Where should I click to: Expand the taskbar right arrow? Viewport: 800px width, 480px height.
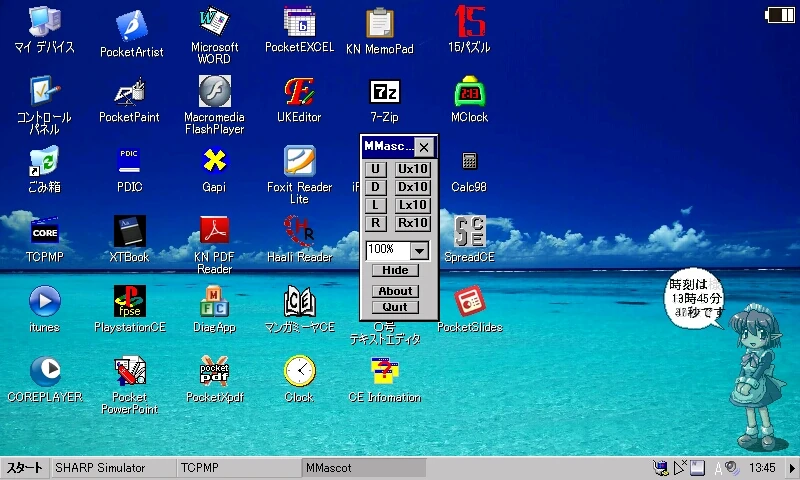point(792,468)
